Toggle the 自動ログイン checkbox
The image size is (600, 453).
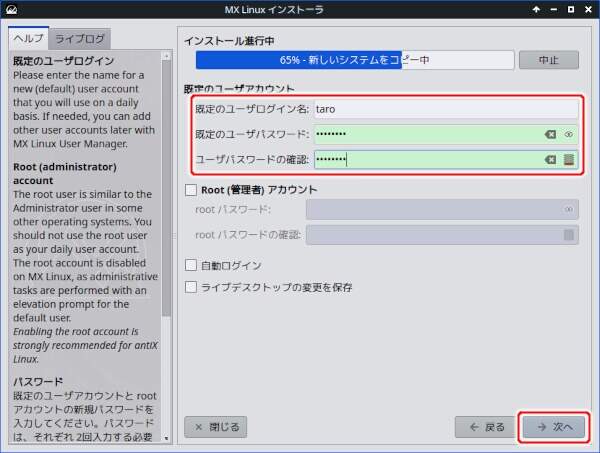click(x=192, y=265)
